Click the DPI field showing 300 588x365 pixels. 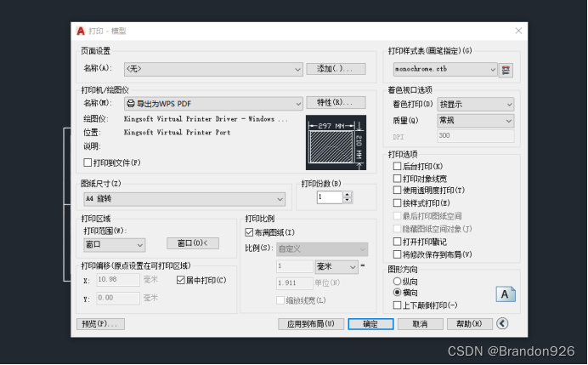[x=476, y=136]
